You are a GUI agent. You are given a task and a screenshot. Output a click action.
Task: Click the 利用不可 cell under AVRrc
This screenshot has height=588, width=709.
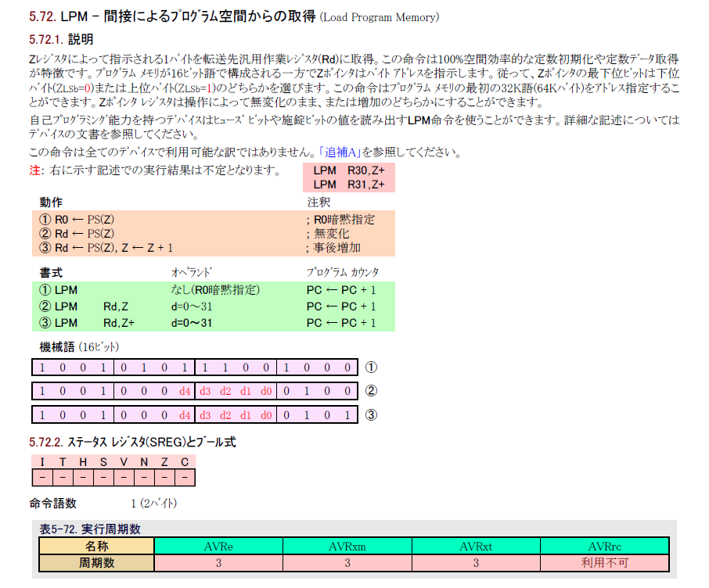pos(604,562)
